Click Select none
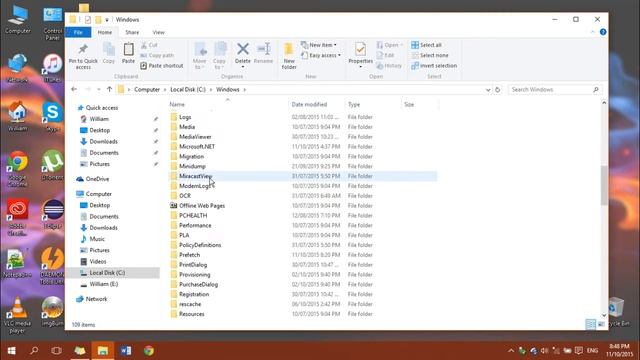This screenshot has width=640, height=360. [x=429, y=55]
